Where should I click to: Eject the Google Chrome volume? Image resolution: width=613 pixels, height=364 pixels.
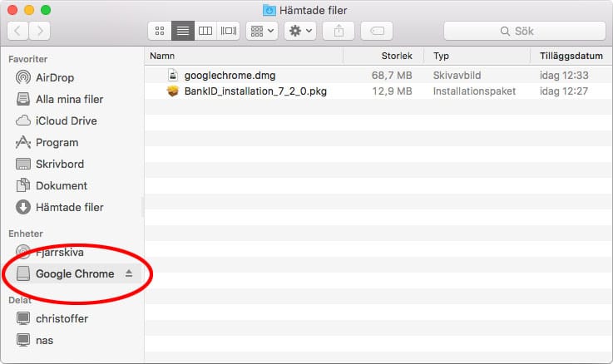pos(128,273)
